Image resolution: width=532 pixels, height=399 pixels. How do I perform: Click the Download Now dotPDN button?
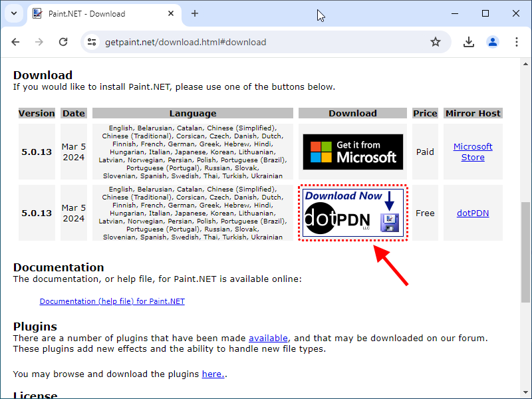tap(353, 213)
